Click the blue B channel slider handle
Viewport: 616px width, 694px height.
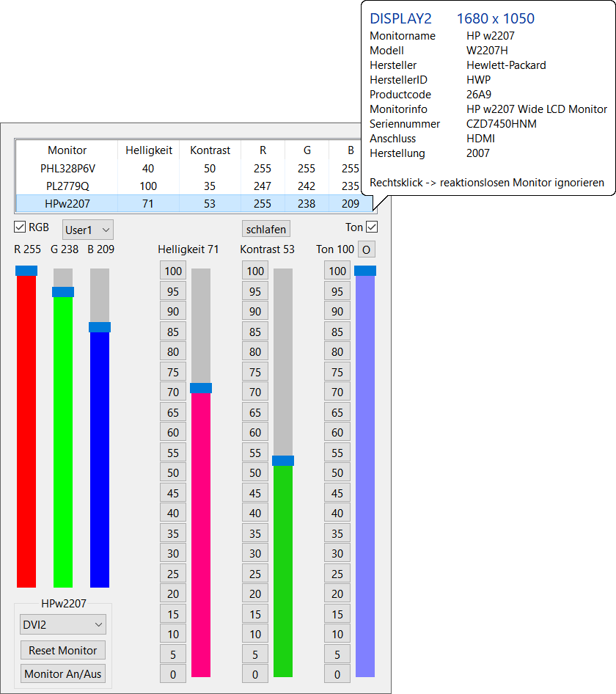[100, 327]
